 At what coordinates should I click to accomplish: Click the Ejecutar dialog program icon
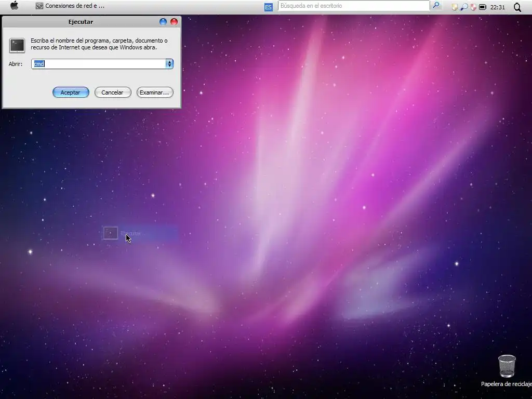[x=17, y=46]
